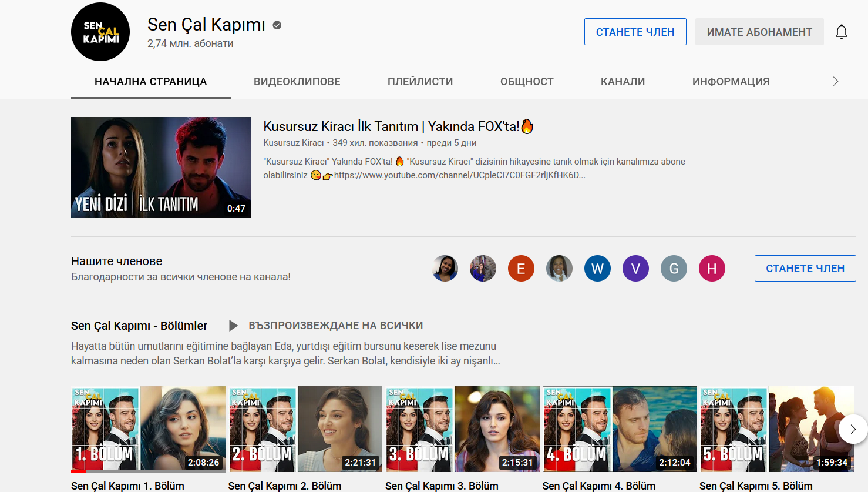
Task: Follow the youtube.com channel URL in description
Action: coord(459,175)
